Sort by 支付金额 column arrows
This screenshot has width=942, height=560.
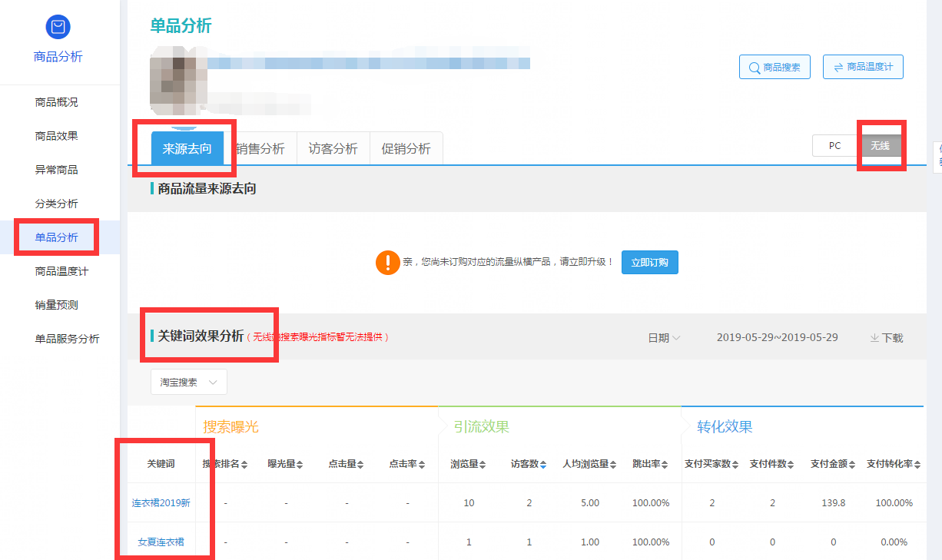click(x=853, y=465)
